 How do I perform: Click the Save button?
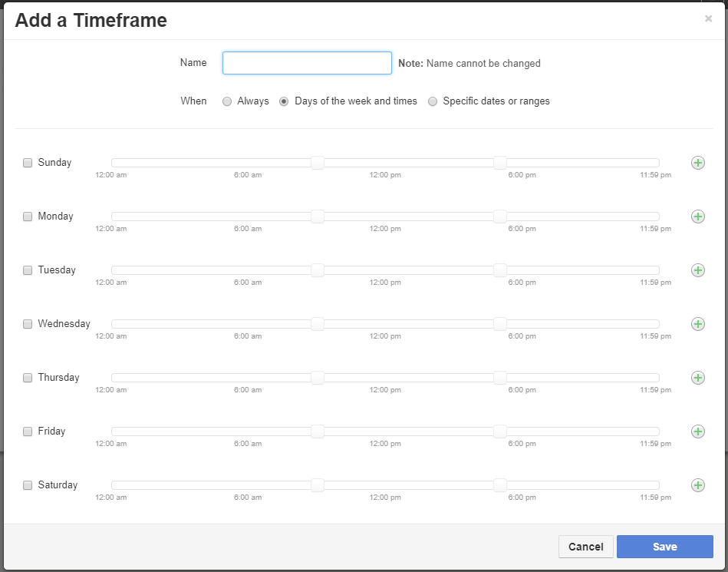(x=664, y=547)
